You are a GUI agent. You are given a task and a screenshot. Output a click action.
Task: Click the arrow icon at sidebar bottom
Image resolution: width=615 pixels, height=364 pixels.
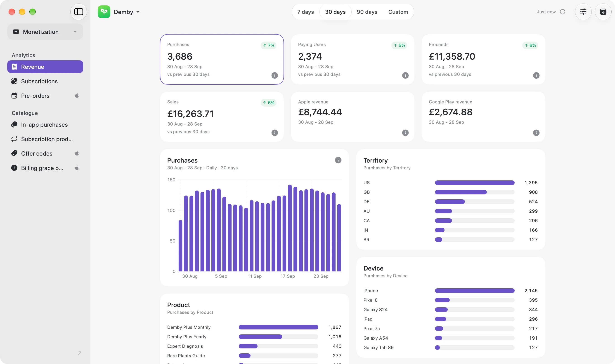pyautogui.click(x=79, y=353)
